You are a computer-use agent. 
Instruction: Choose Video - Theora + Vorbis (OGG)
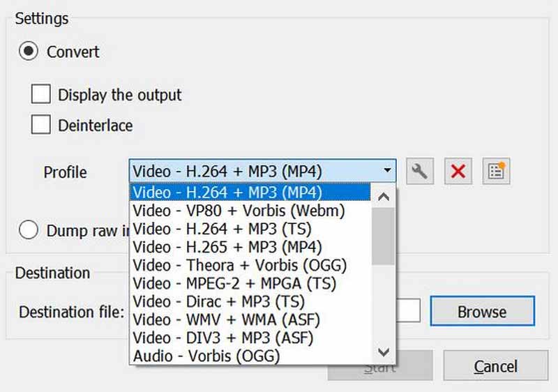click(250, 265)
